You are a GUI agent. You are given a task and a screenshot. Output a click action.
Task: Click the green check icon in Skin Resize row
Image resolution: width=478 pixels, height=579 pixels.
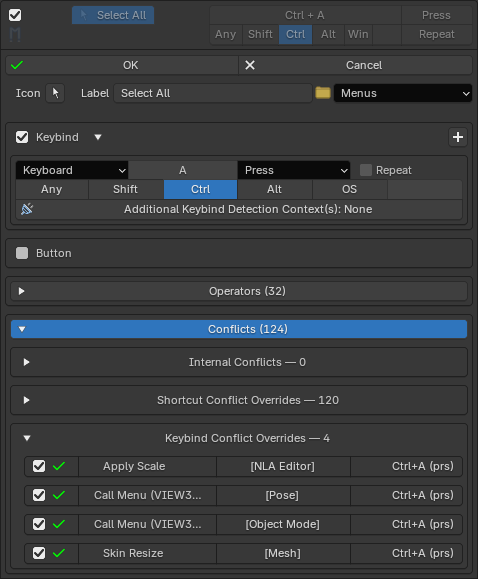tap(59, 553)
